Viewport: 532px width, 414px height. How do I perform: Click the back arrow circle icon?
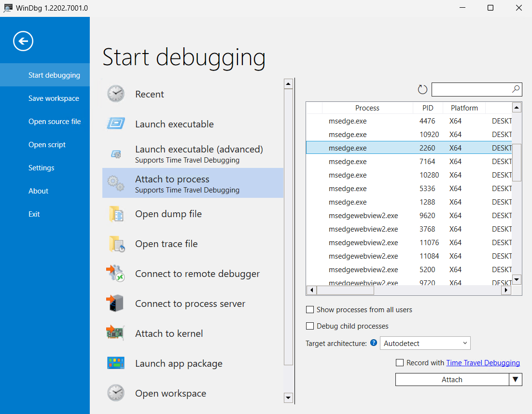pyautogui.click(x=23, y=41)
